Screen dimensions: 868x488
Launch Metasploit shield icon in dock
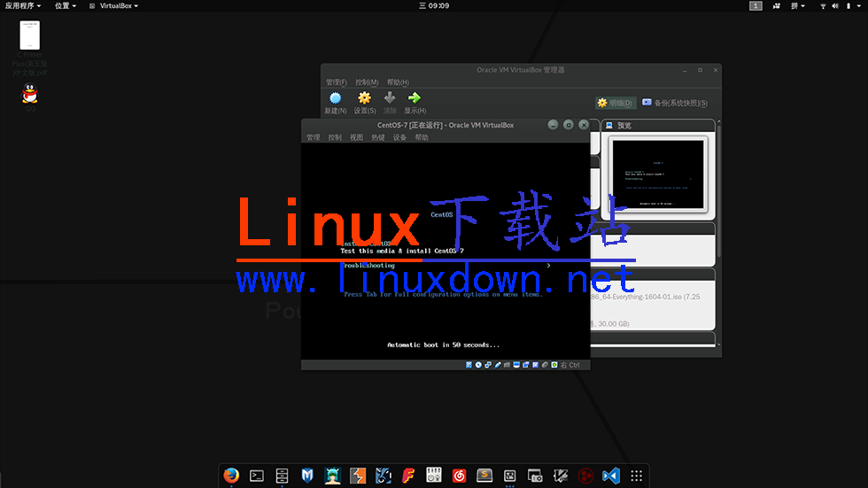[x=307, y=476]
